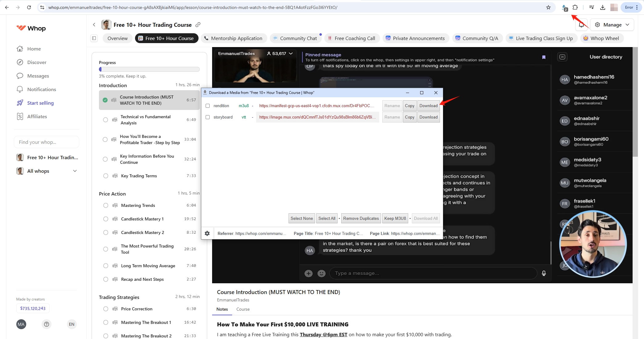
Task: Check the storyboard vtt checkbox
Action: pyautogui.click(x=208, y=117)
